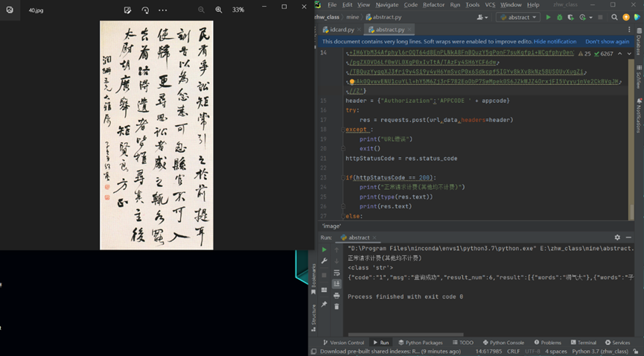Close the abstract Run tab
644x356 pixels.
[374, 238]
